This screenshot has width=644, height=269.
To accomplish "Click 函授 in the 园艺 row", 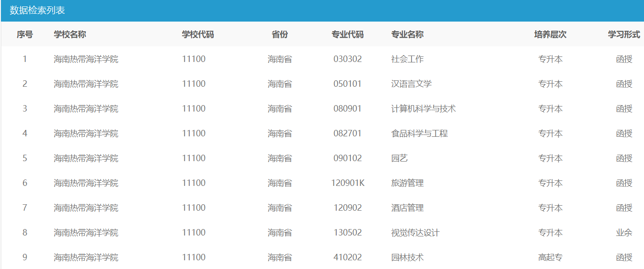I will pyautogui.click(x=624, y=158).
